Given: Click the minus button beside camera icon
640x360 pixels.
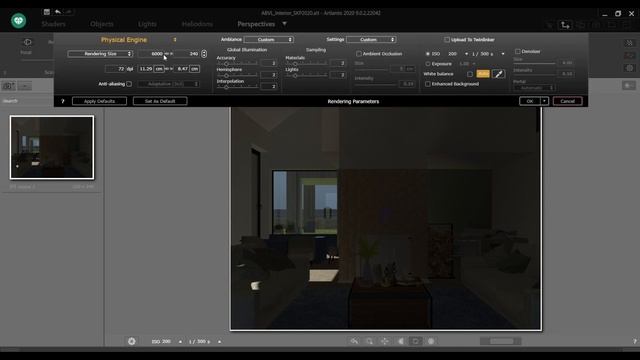Looking at the screenshot, I should pyautogui.click(x=24, y=86).
